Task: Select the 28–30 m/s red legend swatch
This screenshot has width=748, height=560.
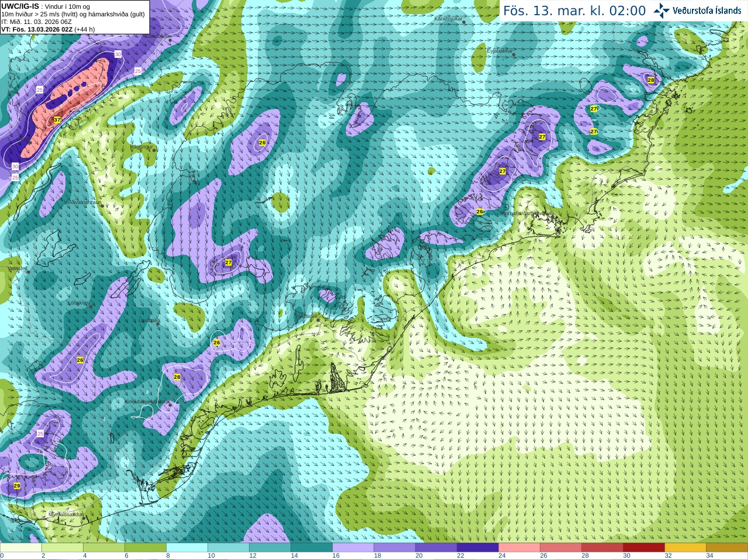Action: point(602,548)
